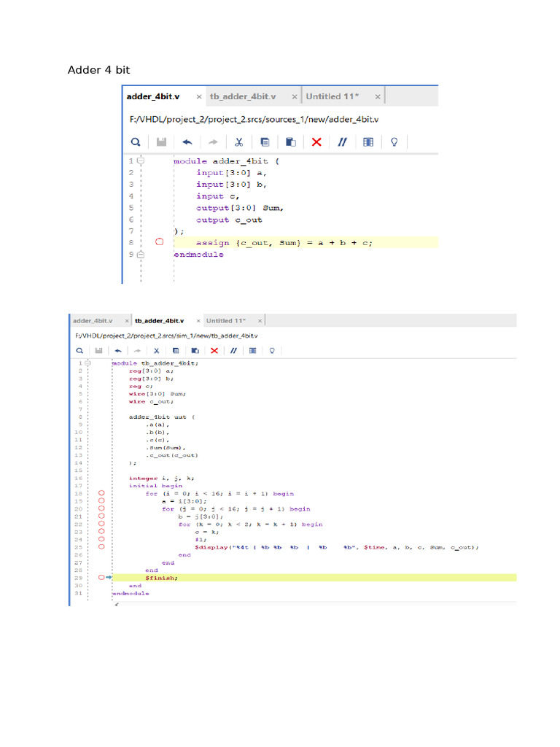This screenshot has height=747, width=560.
Task: Click column selection mode icon in tb_adder_4bit.v editor
Action: (253, 351)
